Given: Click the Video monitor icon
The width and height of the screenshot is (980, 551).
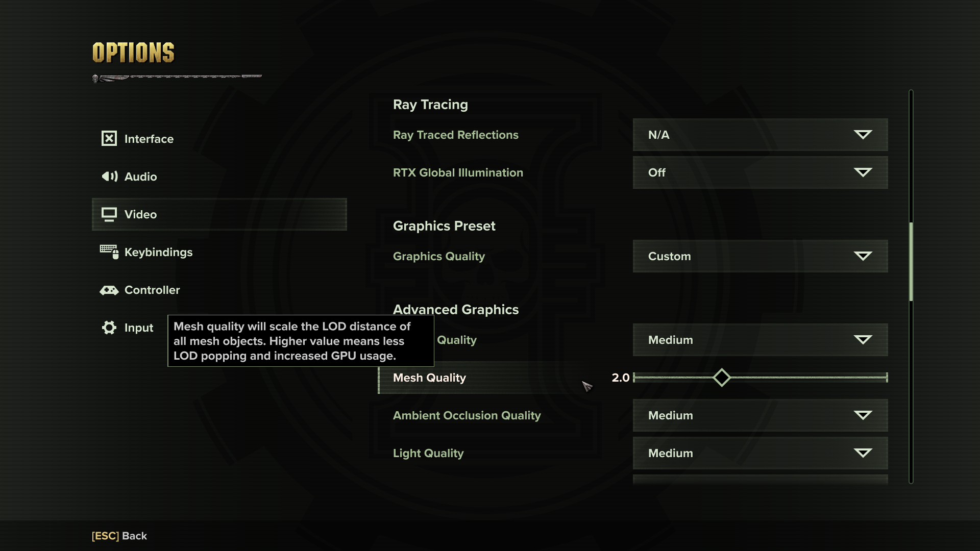Looking at the screenshot, I should tap(109, 214).
